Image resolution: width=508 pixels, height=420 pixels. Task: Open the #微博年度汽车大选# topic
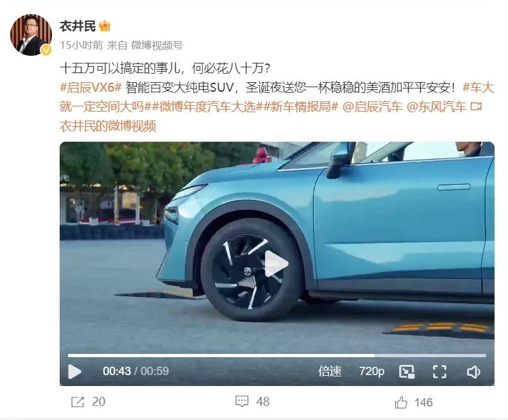[203, 106]
